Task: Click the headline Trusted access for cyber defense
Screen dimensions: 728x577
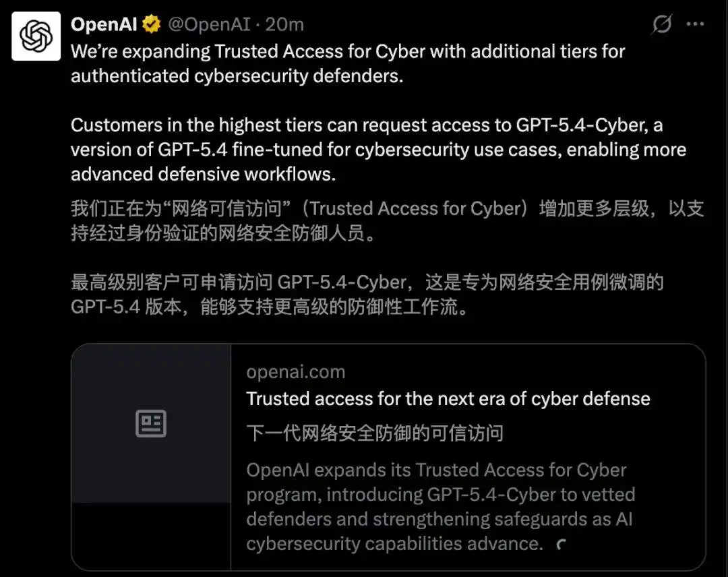Action: (x=448, y=398)
